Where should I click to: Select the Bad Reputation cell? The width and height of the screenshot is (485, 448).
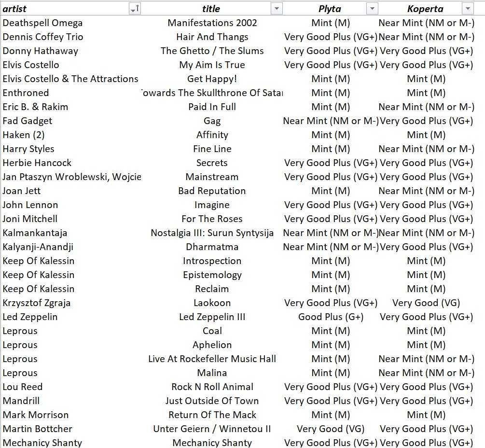tap(212, 191)
